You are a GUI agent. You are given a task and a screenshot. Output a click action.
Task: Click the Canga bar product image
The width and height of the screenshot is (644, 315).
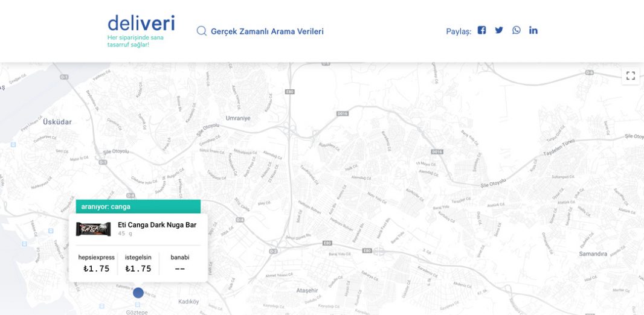[94, 229]
